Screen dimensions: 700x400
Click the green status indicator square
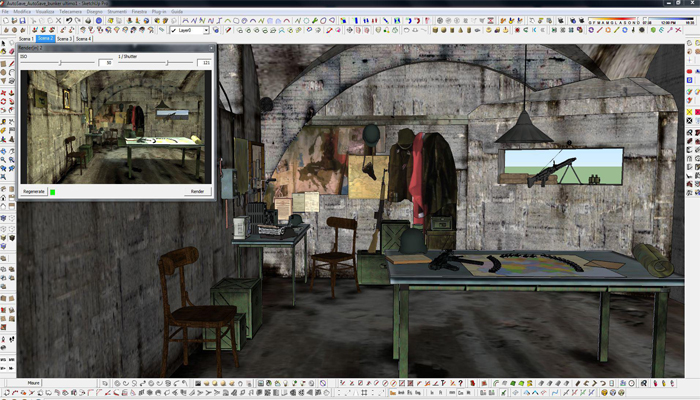(x=53, y=191)
